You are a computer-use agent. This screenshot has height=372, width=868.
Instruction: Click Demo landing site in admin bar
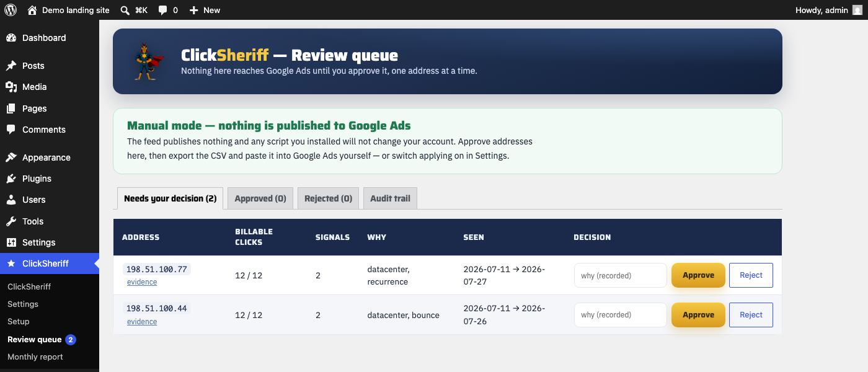tap(76, 10)
